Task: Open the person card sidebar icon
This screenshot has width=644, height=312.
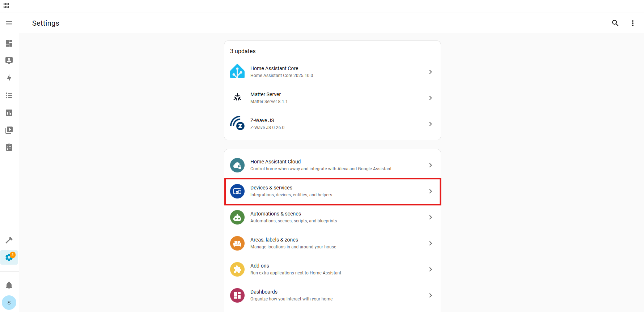Action: click(x=9, y=60)
